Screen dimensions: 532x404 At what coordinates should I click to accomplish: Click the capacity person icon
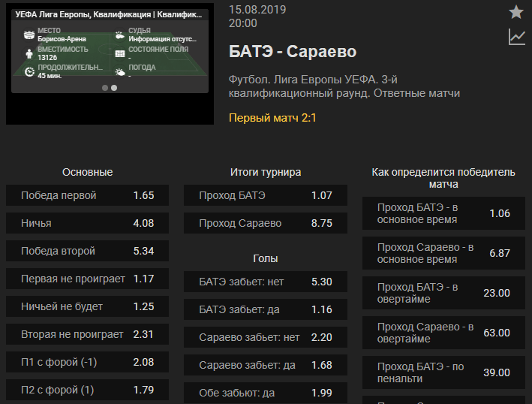pos(29,53)
